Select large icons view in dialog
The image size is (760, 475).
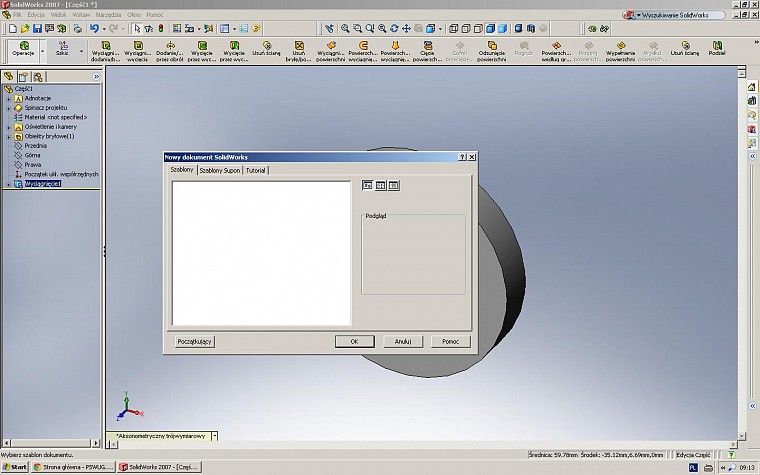pyautogui.click(x=367, y=185)
